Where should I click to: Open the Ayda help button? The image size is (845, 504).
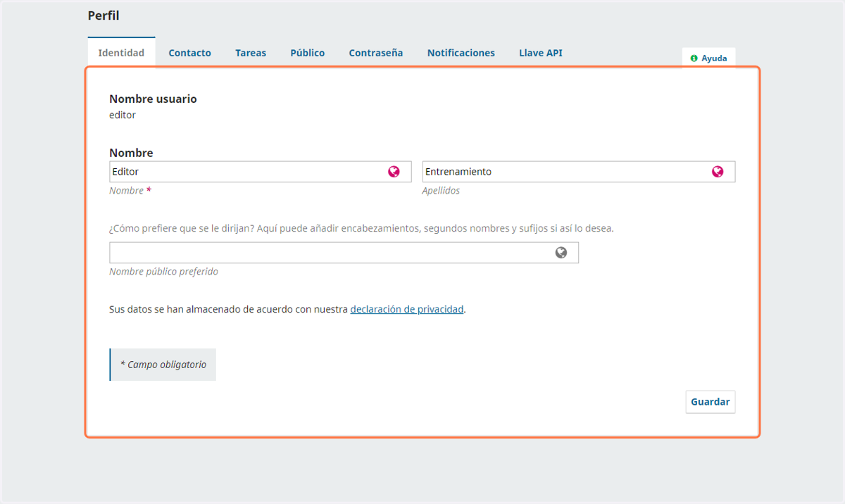[708, 58]
